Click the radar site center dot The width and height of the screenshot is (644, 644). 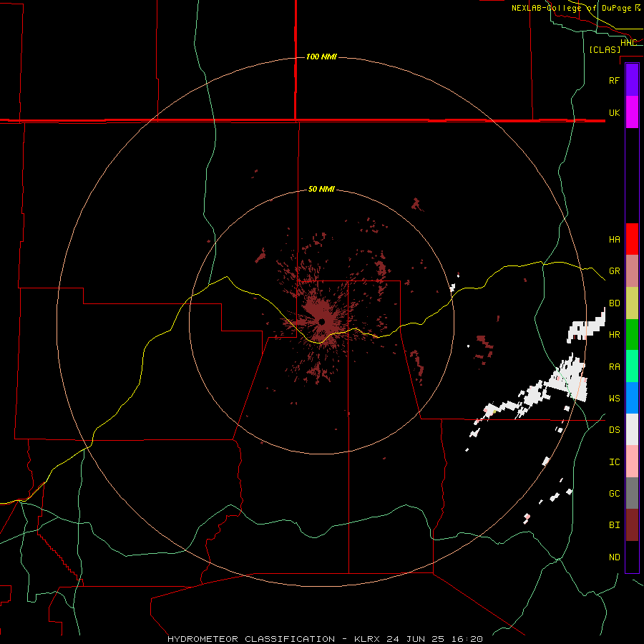(321, 321)
